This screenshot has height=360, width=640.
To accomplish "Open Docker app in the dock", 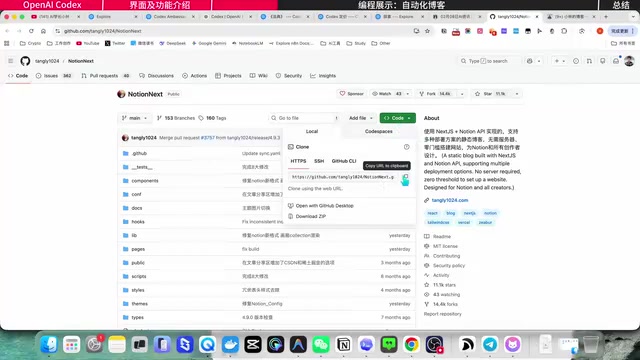I will 230,344.
